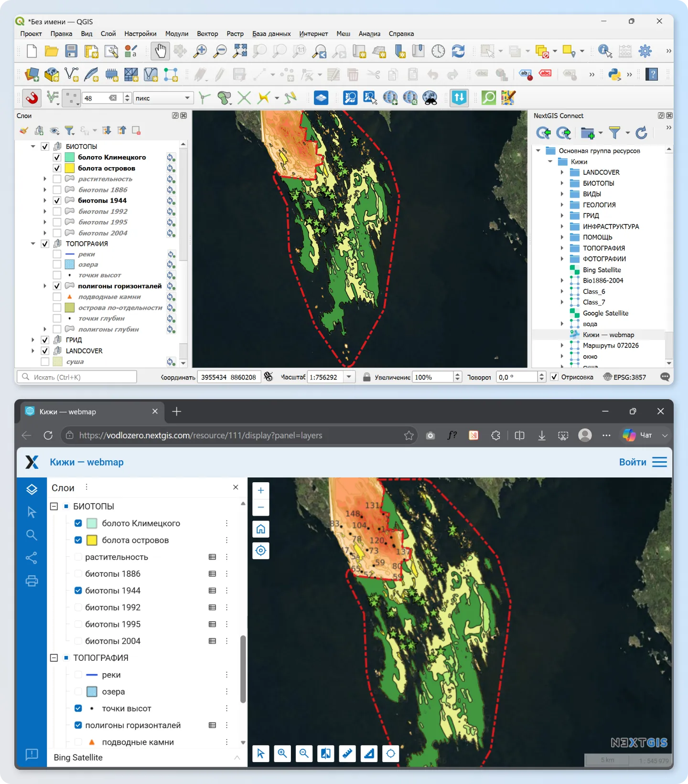The height and width of the screenshot is (784, 688).
Task: Enable the 'реки' layer in QGIS
Action: pyautogui.click(x=57, y=254)
